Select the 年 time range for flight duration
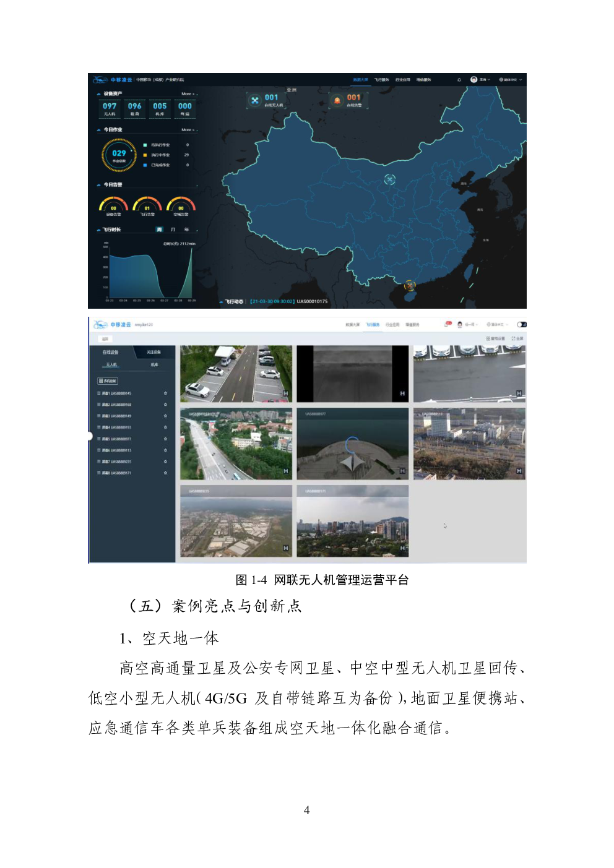This screenshot has width=614, height=868. tap(186, 230)
